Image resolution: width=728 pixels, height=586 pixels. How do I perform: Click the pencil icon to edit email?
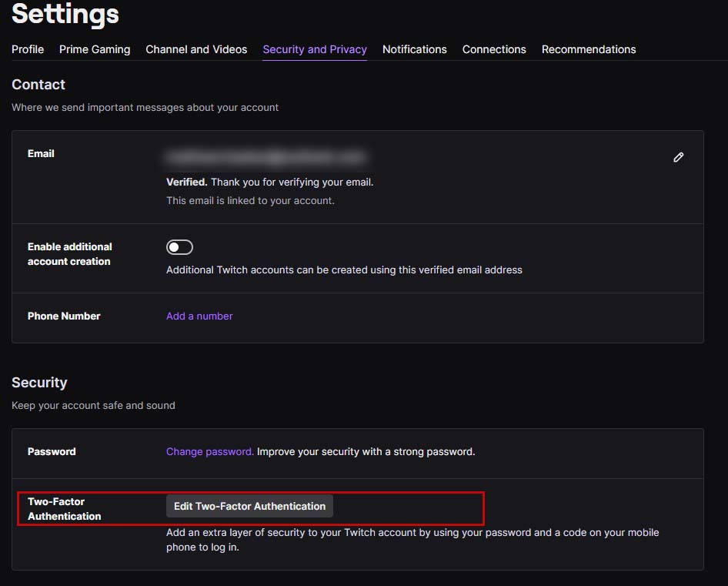click(678, 158)
